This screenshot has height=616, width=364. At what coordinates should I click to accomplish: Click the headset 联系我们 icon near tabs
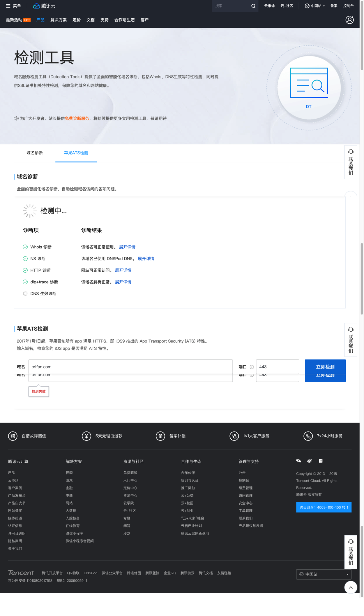tap(351, 152)
